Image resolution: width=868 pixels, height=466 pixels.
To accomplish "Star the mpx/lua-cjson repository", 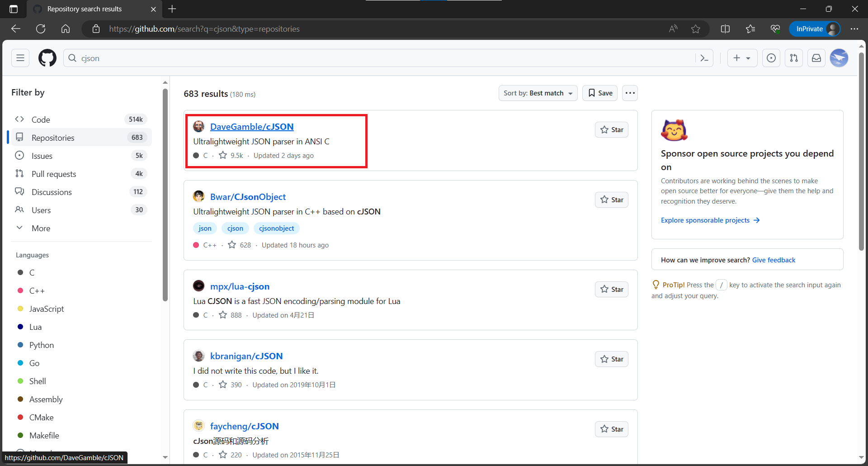I will (611, 290).
